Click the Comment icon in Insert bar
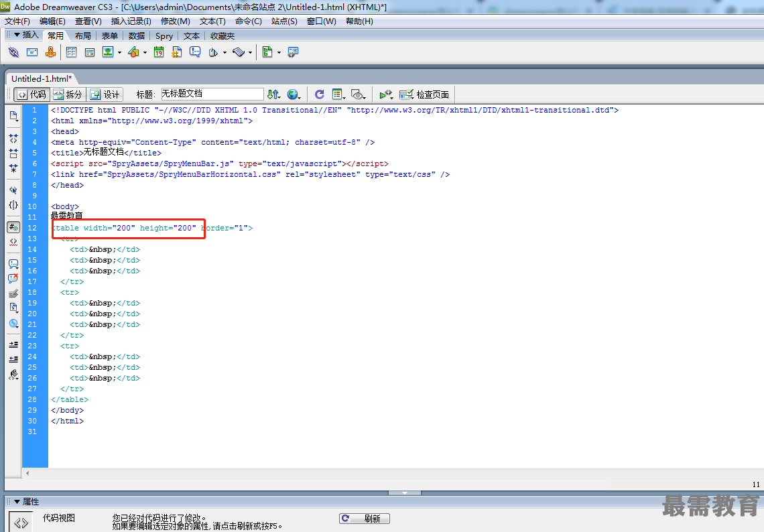 pos(195,52)
